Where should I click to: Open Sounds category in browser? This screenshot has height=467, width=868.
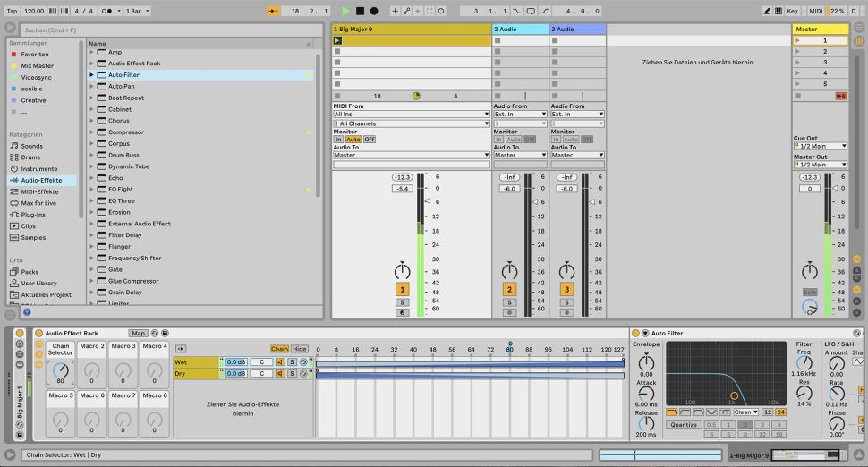pos(32,146)
